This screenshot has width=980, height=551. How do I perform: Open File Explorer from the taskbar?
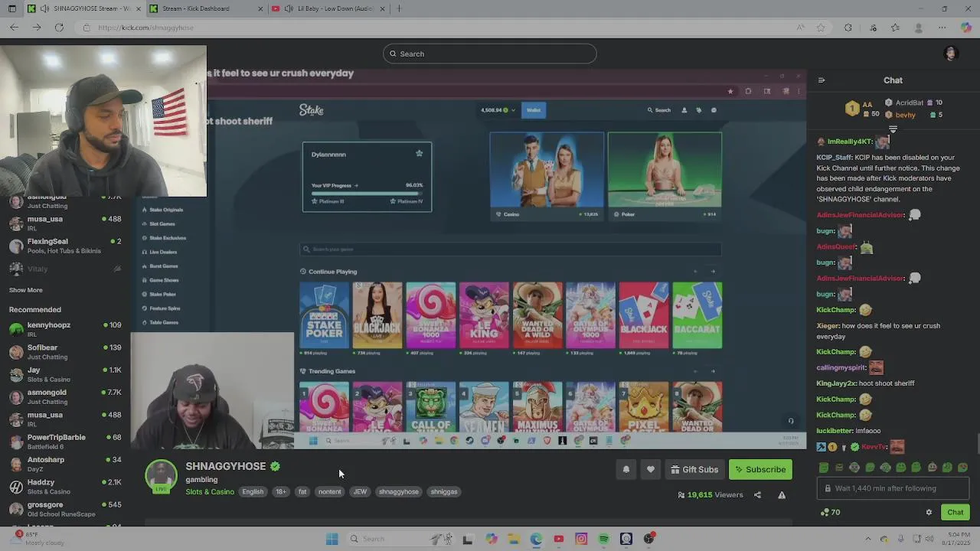click(513, 539)
